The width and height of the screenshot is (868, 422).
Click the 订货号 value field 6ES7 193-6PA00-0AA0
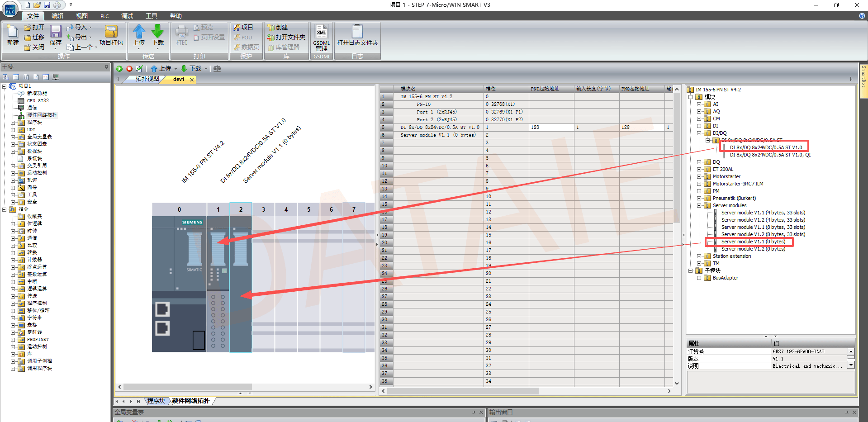click(x=810, y=351)
